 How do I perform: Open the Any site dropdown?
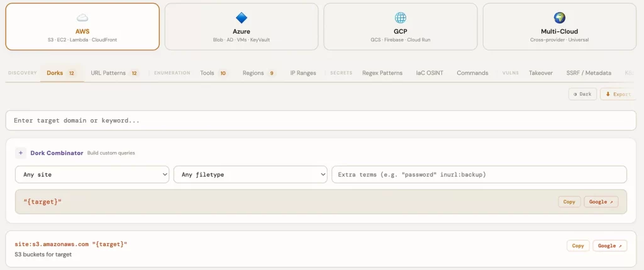[92, 175]
